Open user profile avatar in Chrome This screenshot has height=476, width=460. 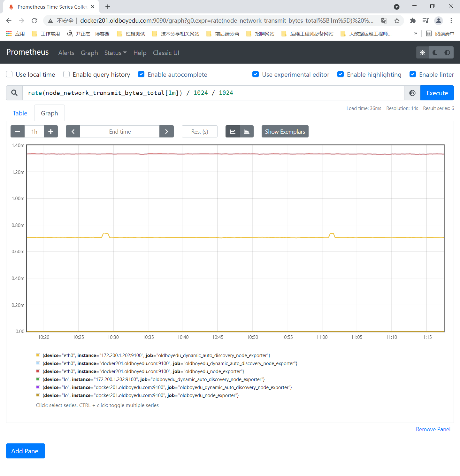click(438, 21)
